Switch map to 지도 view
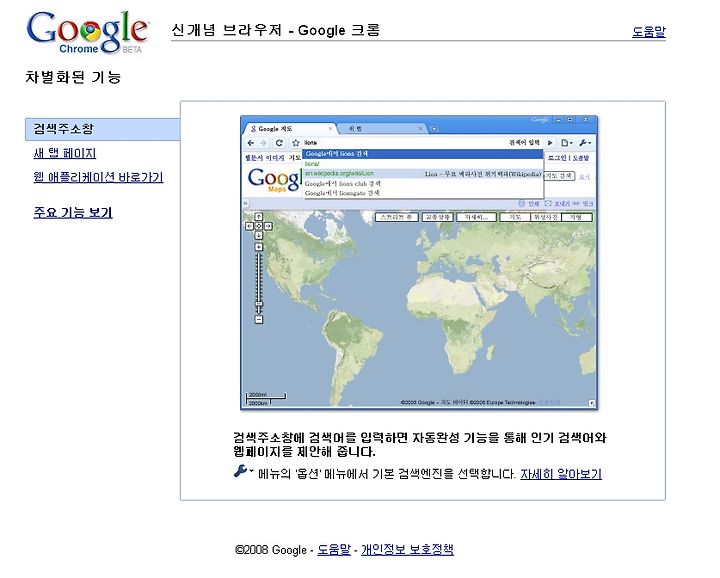720x578 pixels. [515, 217]
